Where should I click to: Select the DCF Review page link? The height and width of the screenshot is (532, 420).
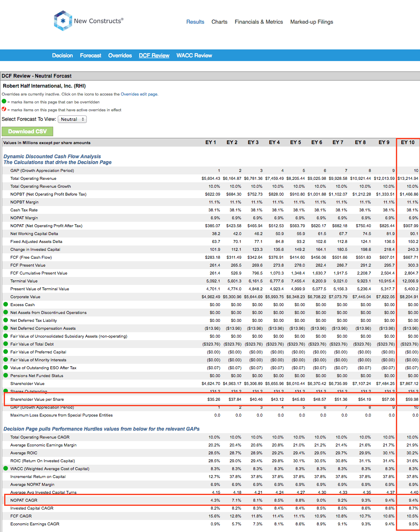154,55
